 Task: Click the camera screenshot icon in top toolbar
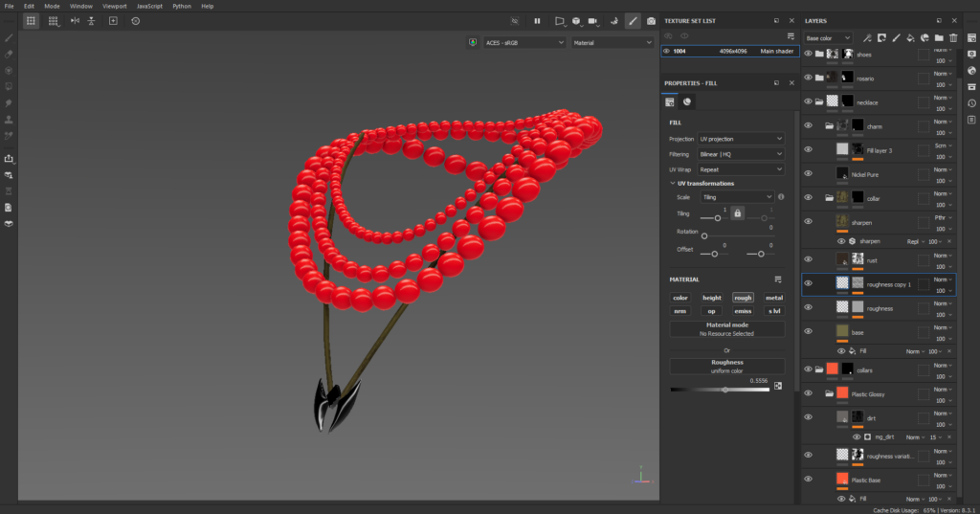(x=652, y=20)
